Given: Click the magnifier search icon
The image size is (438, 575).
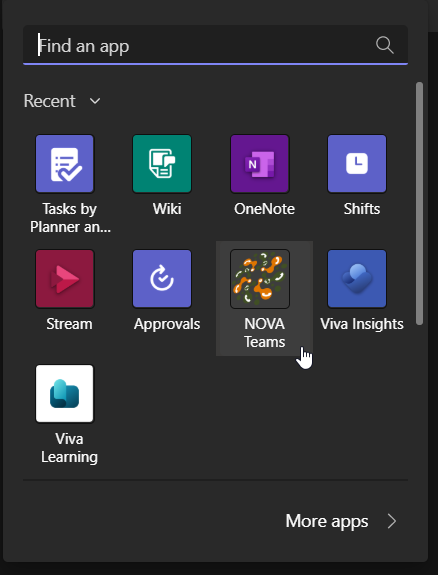Looking at the screenshot, I should coord(384,45).
